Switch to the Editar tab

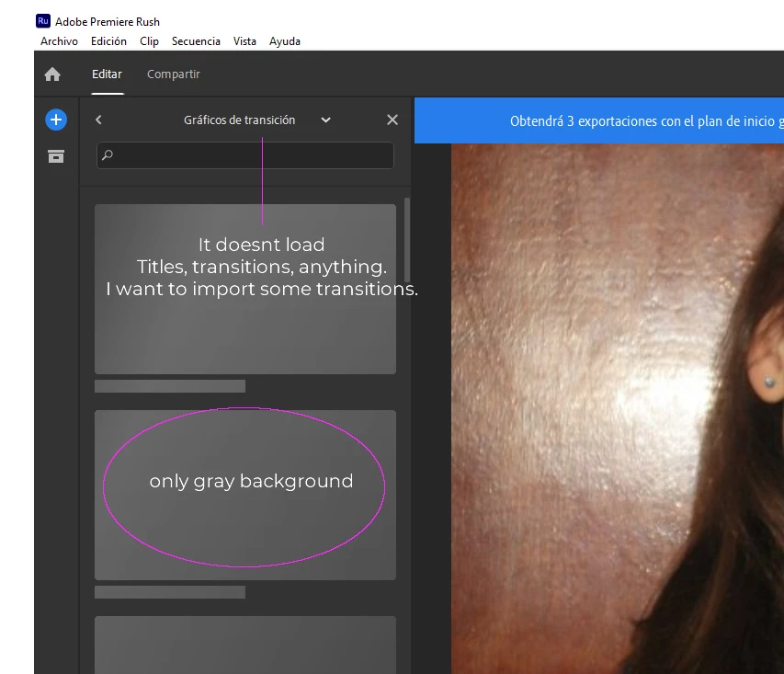107,74
